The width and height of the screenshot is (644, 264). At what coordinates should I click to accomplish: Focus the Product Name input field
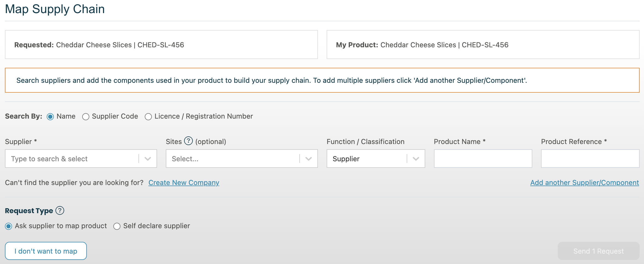pos(483,159)
